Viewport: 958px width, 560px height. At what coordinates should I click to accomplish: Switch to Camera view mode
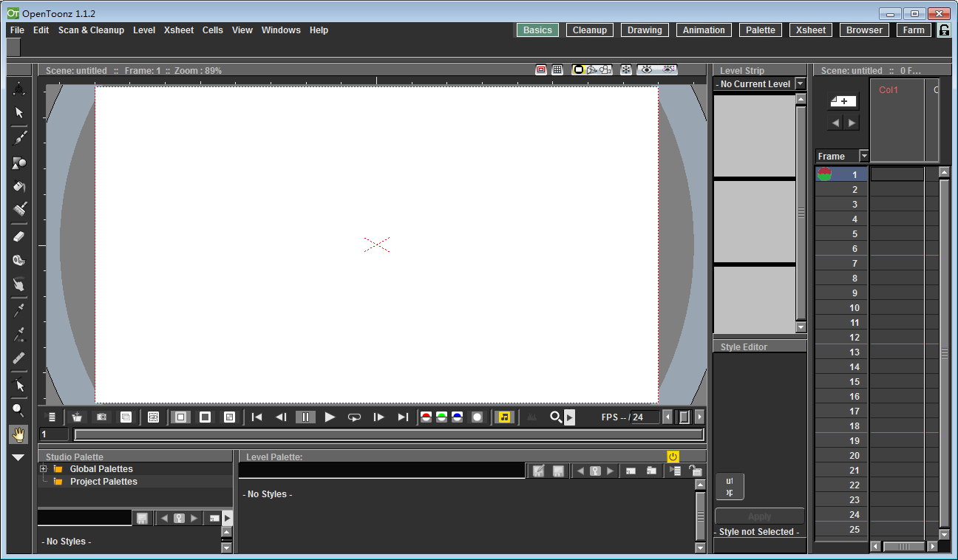coord(605,69)
